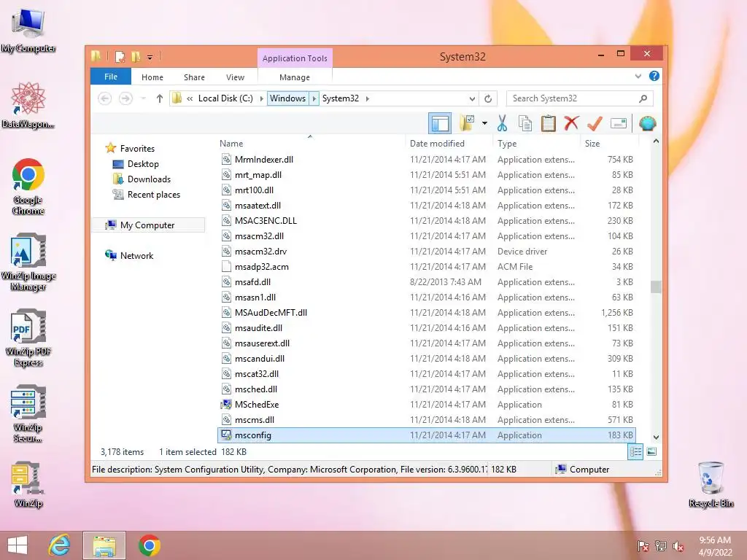Click the search magnifier icon

tap(643, 98)
